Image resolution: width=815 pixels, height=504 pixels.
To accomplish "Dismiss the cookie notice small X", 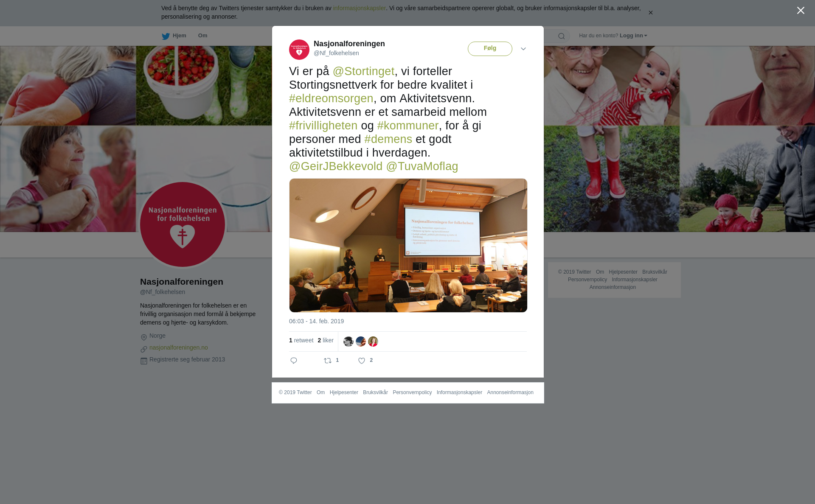I will click(650, 13).
